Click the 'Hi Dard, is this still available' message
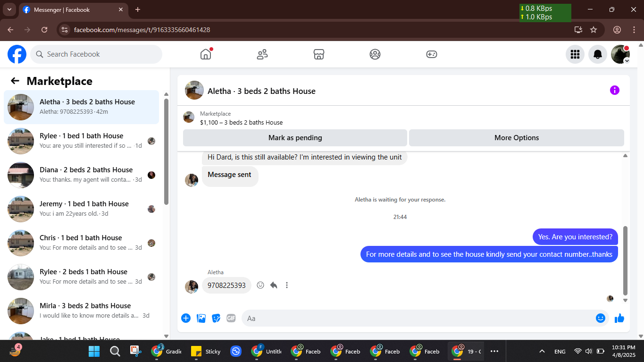The height and width of the screenshot is (362, 644). click(x=305, y=157)
